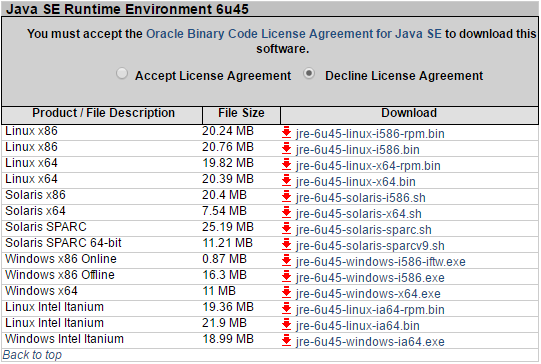Click download arrow icon for jre-6u45-windows-ia64.exe
The width and height of the screenshot is (541, 364).
[x=286, y=341]
